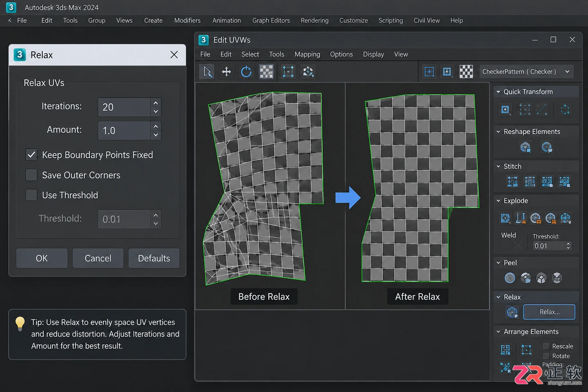This screenshot has width=588, height=392.
Task: Uncheck Keep Boundary Points Fixed
Action: (31, 155)
